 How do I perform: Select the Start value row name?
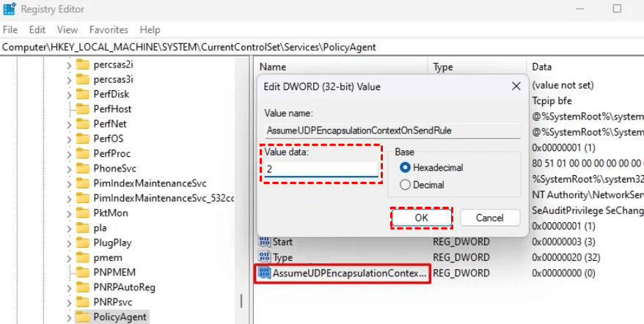coord(282,242)
